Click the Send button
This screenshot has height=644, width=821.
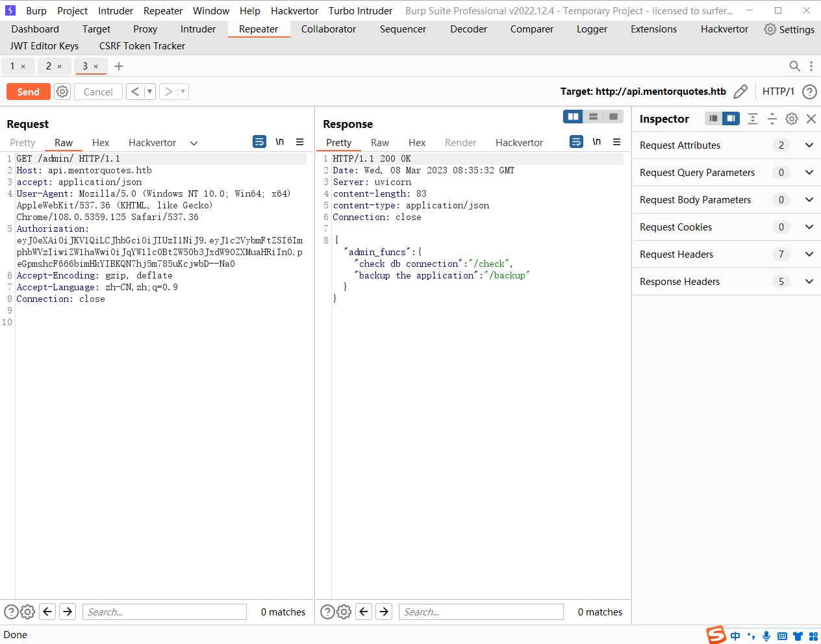[x=29, y=92]
